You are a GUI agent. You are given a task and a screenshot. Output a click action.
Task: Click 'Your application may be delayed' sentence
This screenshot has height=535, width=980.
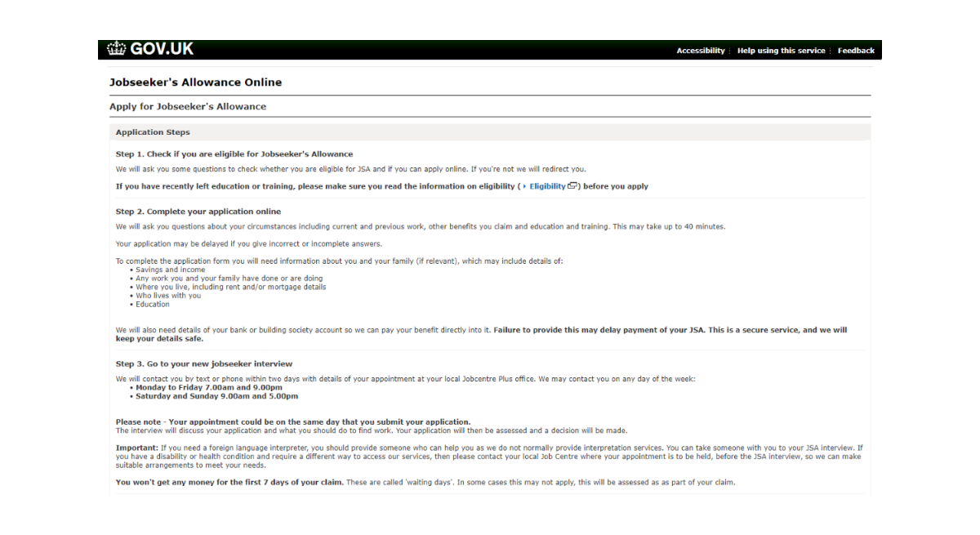click(249, 243)
